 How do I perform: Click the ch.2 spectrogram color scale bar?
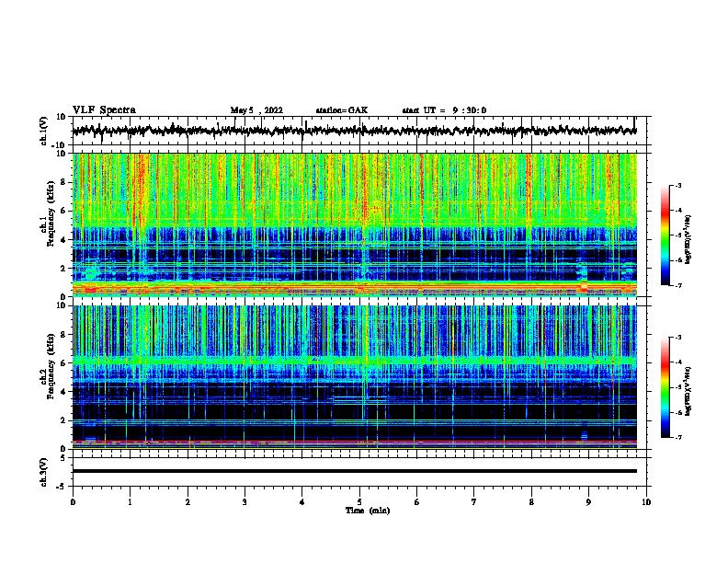pyautogui.click(x=665, y=387)
